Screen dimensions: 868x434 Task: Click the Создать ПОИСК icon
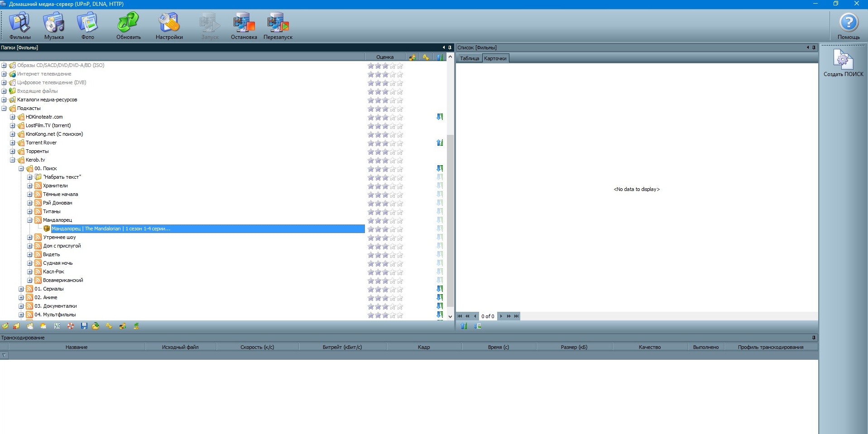pyautogui.click(x=843, y=63)
